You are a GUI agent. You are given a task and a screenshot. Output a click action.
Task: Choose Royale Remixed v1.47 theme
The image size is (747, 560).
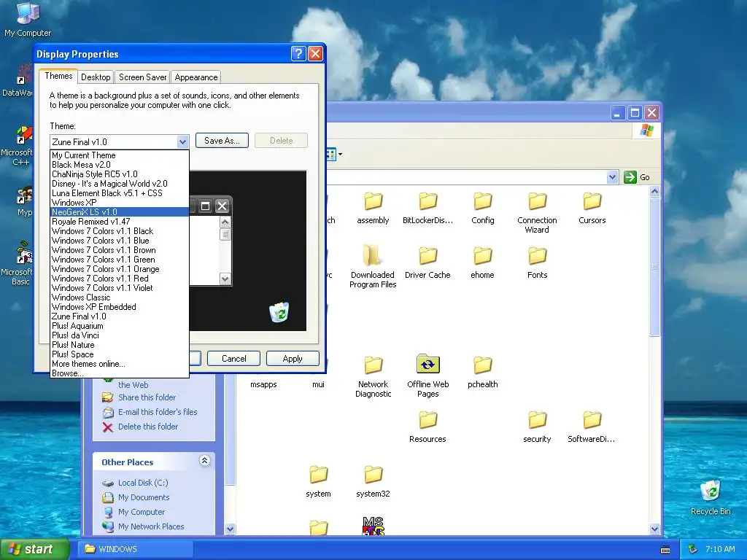tap(120, 222)
